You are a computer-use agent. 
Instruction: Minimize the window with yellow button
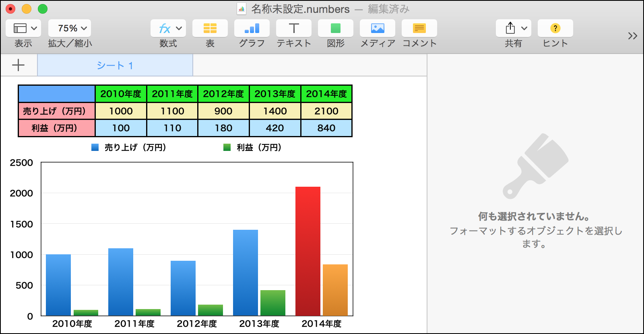(27, 9)
